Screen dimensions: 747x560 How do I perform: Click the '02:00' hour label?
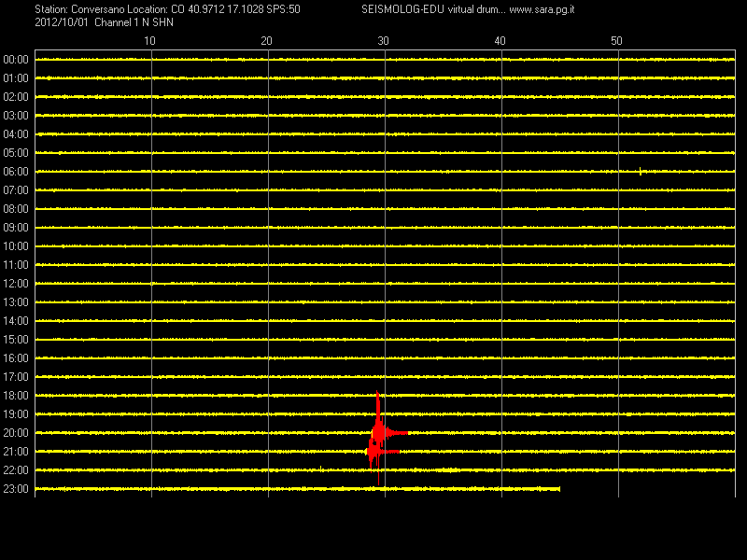pyautogui.click(x=16, y=97)
